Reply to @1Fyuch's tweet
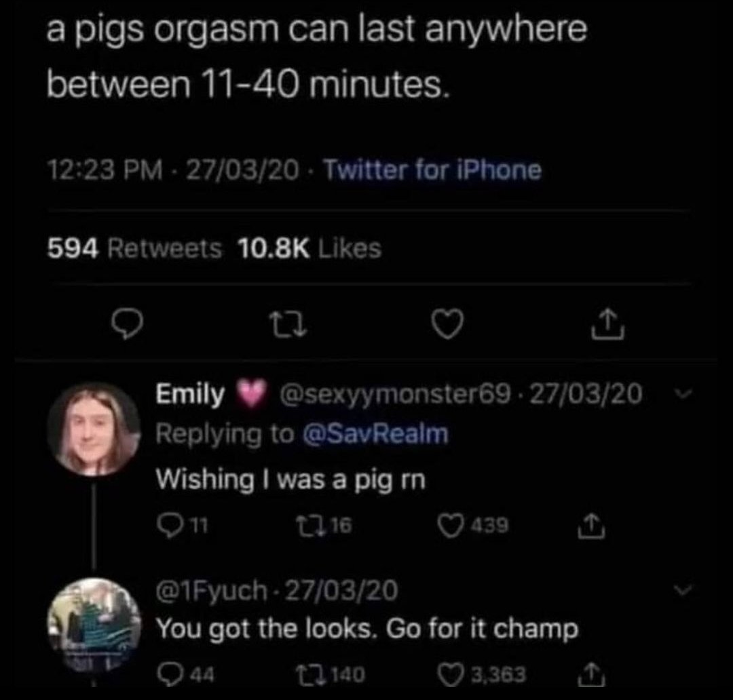The width and height of the screenshot is (733, 700). [x=167, y=674]
